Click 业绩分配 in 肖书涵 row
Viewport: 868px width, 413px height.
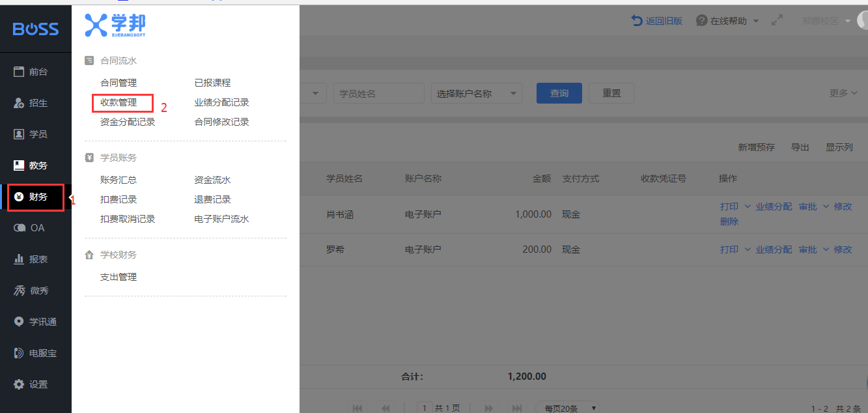774,206
